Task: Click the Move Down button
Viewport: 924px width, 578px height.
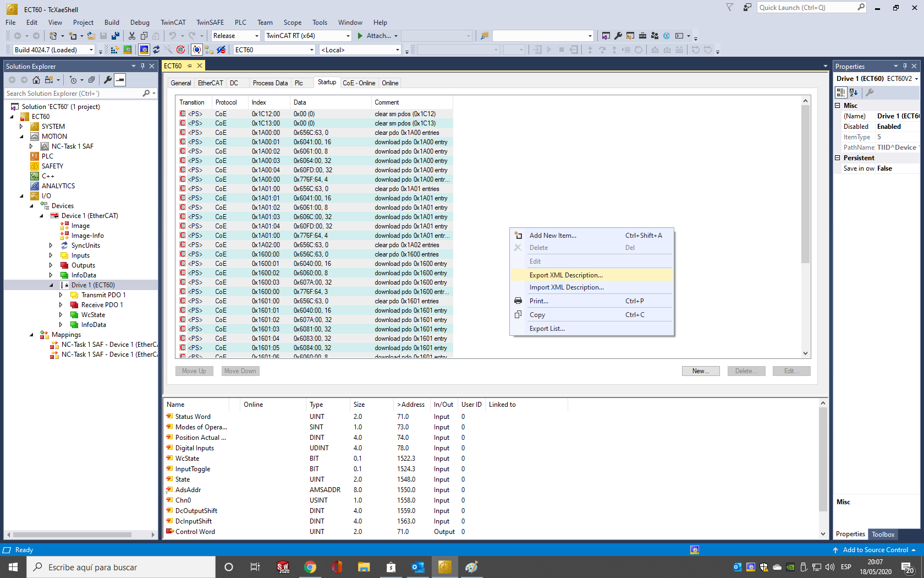Action: pos(240,371)
